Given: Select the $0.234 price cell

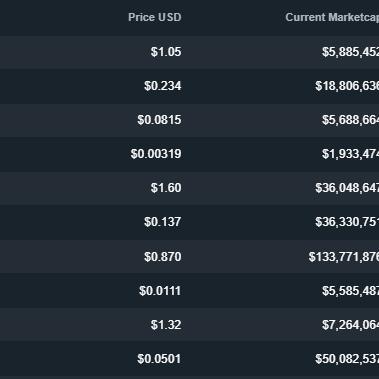Looking at the screenshot, I should 163,86.
